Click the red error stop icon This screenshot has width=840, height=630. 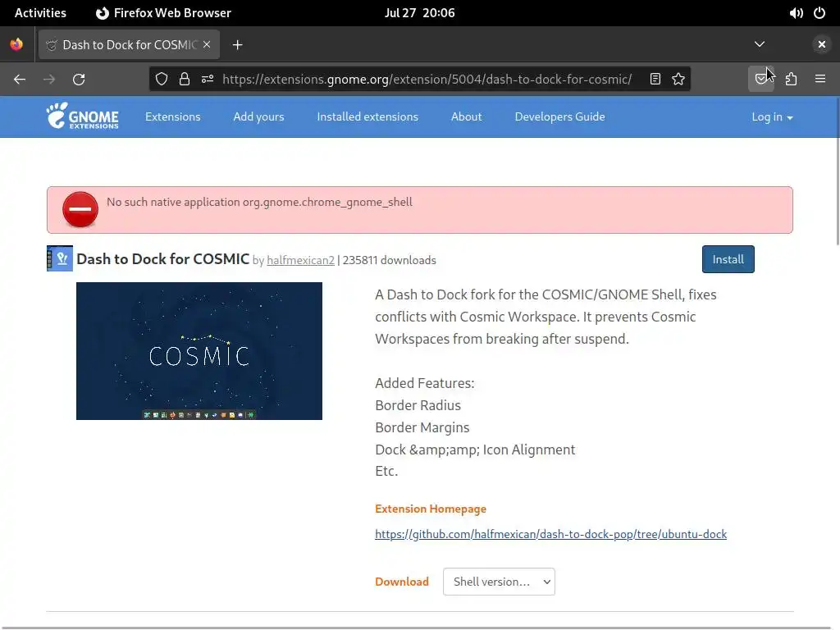click(80, 209)
